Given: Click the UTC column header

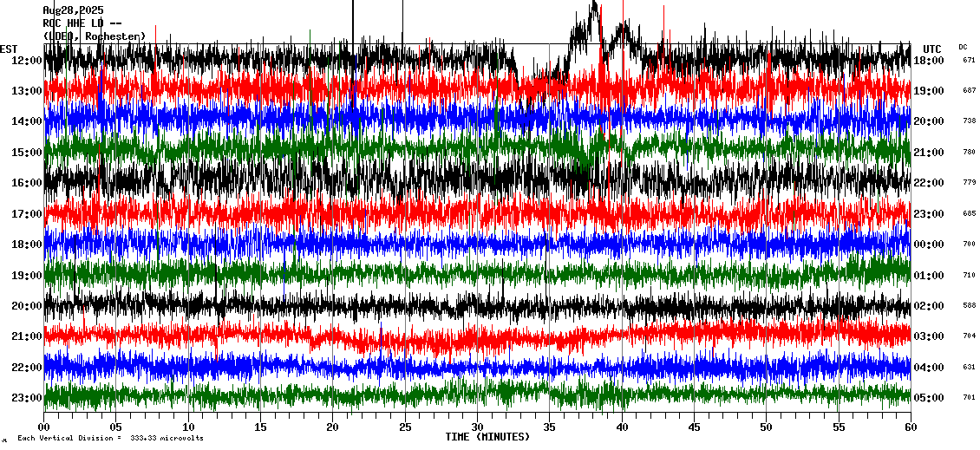Looking at the screenshot, I should 931,49.
